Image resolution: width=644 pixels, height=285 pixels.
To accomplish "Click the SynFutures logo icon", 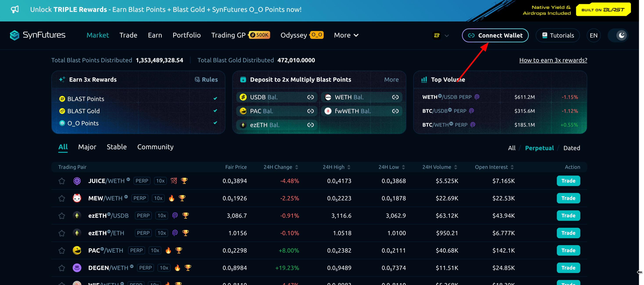I will (14, 35).
